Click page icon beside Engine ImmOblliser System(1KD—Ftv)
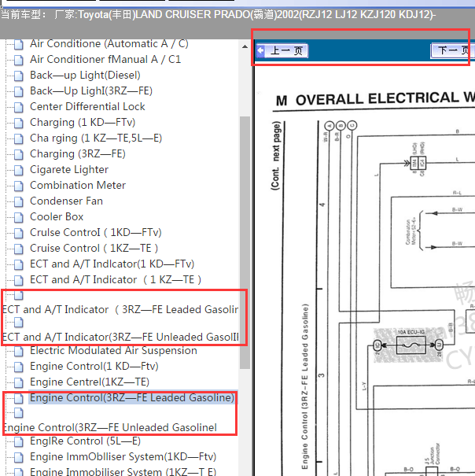 point(19,457)
